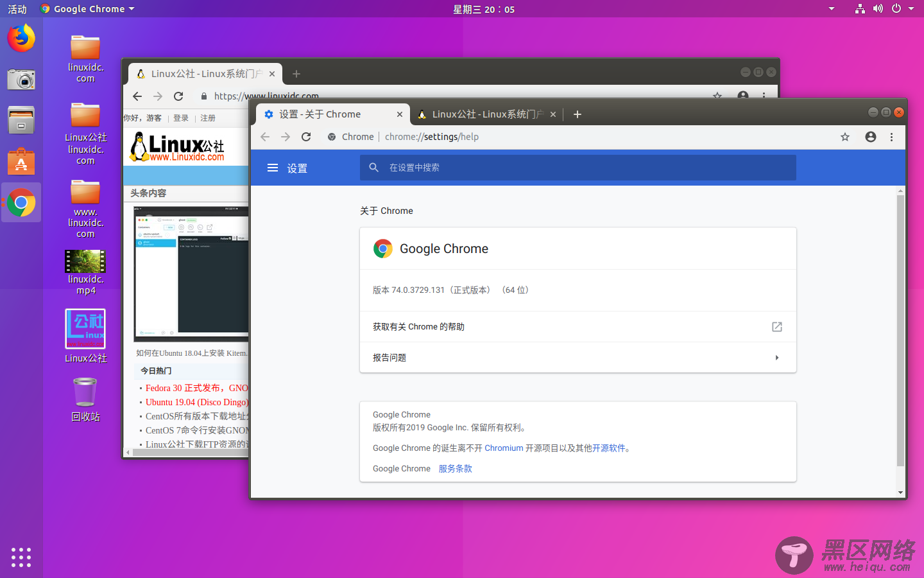Open new tab in the rear window
Screen dimensions: 924x578
[x=296, y=74]
